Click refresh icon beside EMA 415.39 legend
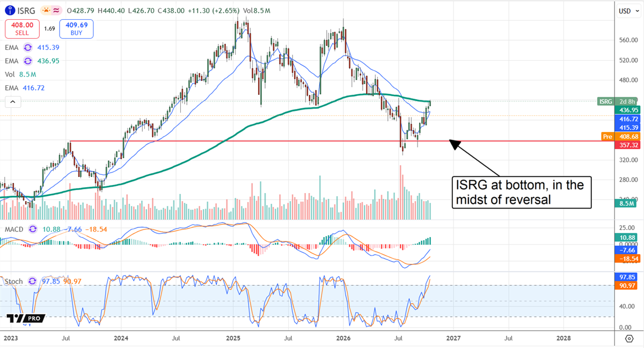 click(x=28, y=47)
